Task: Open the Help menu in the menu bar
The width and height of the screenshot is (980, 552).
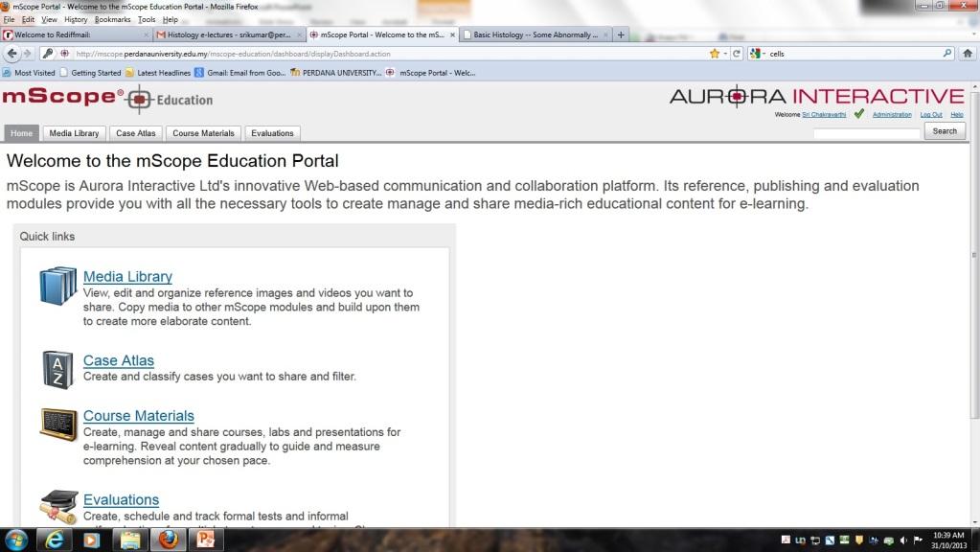Action: click(170, 20)
